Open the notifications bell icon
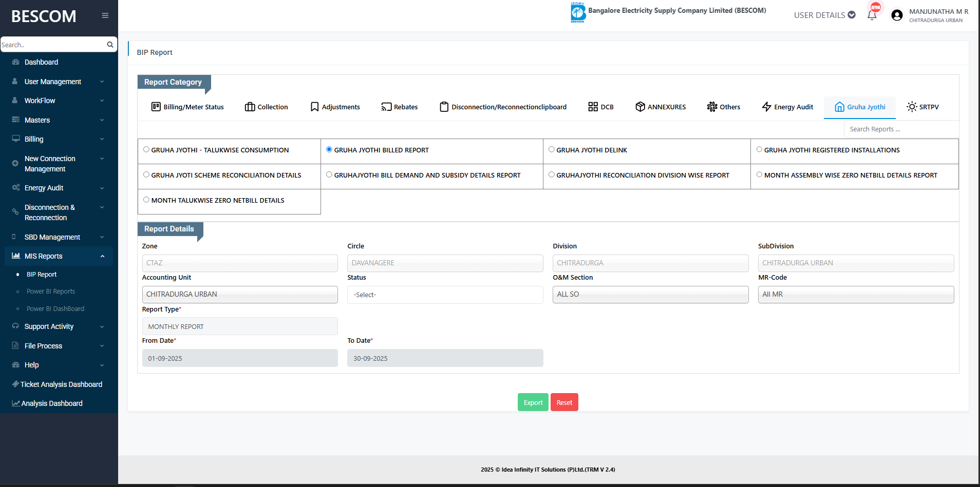The width and height of the screenshot is (980, 487). coord(872,15)
